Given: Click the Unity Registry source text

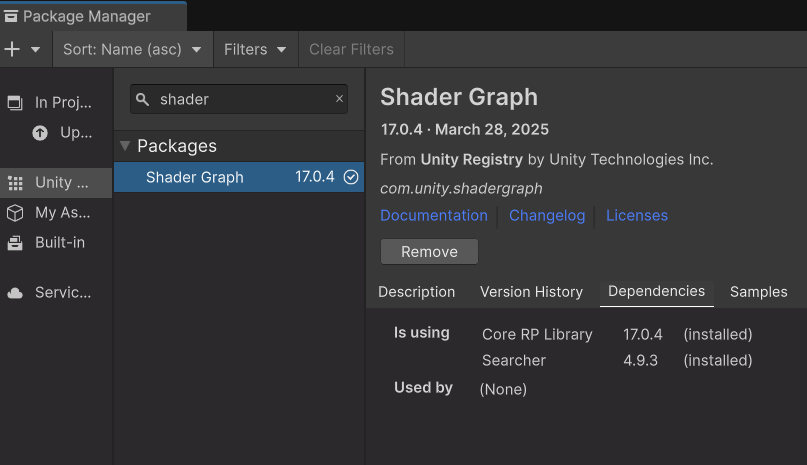Looking at the screenshot, I should click(471, 160).
